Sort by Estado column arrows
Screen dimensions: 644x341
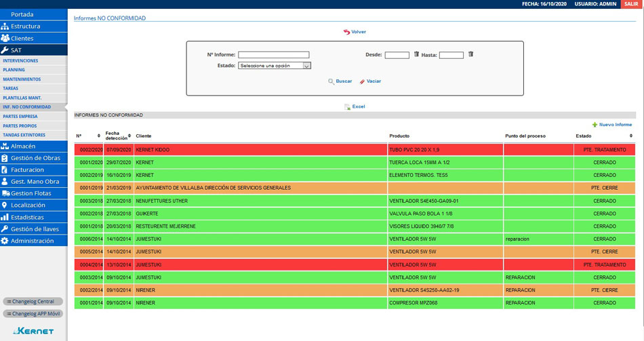pyautogui.click(x=631, y=136)
